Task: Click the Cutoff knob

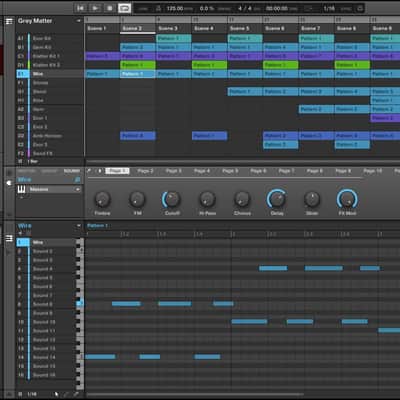Action: click(x=172, y=199)
